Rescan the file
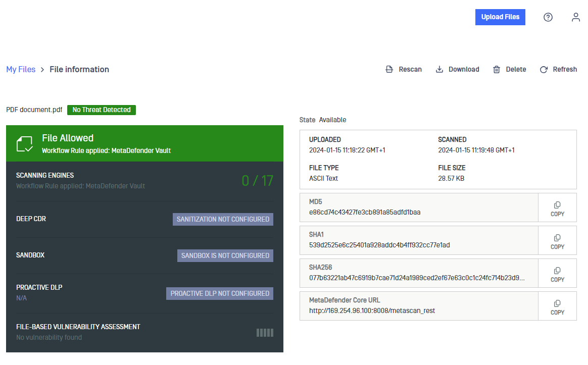The width and height of the screenshot is (588, 365). (x=404, y=69)
